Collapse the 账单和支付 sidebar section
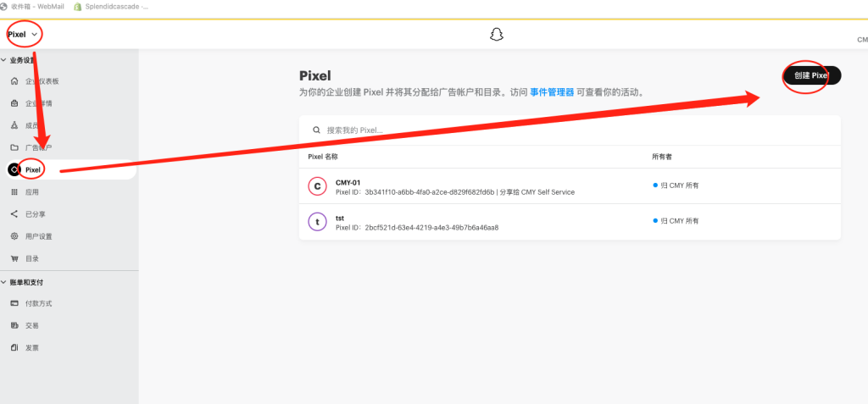The image size is (868, 404). (3, 282)
